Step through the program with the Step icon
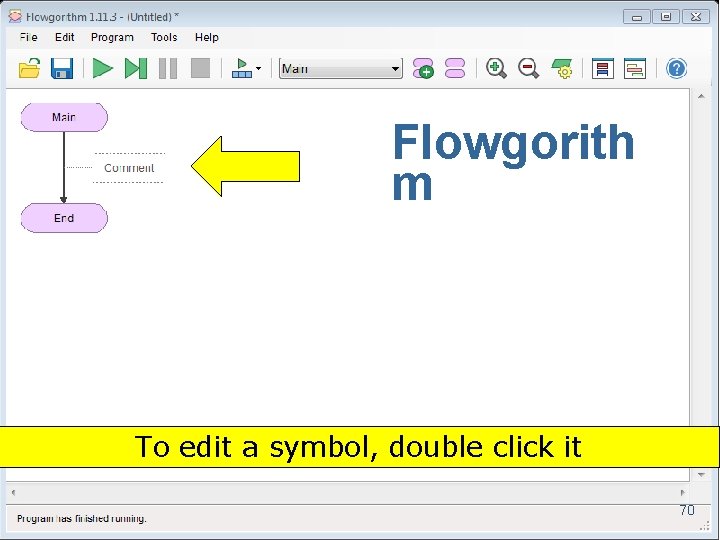Image resolution: width=720 pixels, height=540 pixels. 136,68
